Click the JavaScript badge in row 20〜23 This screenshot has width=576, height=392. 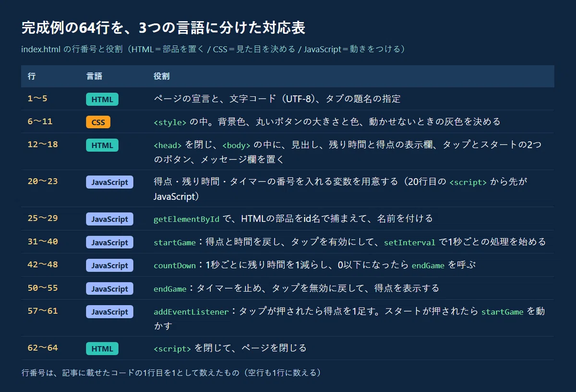tap(110, 182)
